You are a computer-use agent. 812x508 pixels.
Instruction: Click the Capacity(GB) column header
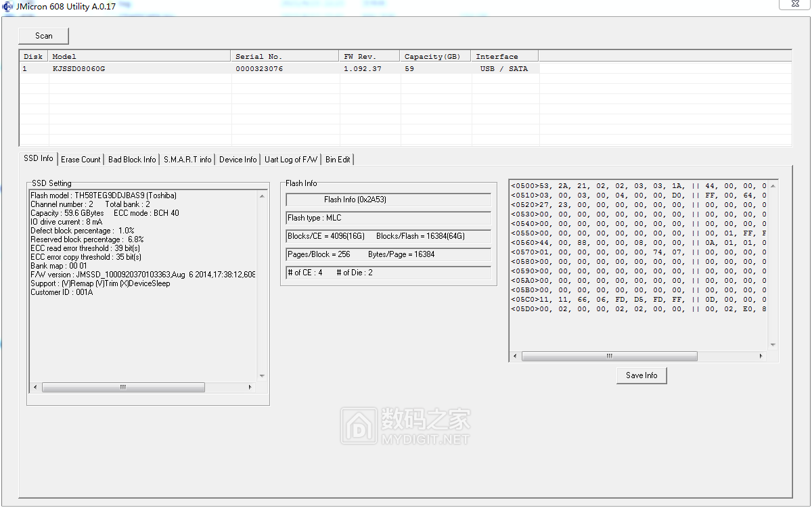tap(432, 57)
